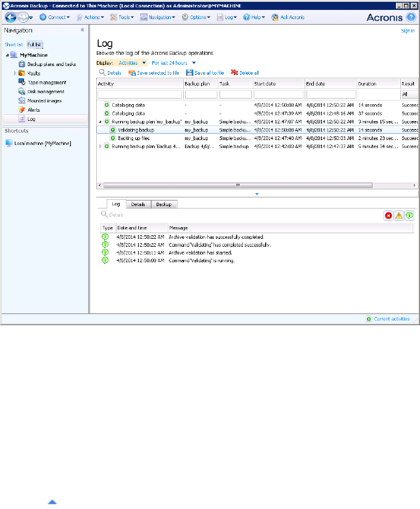This screenshot has width=420, height=509.
Task: Collapse the MyMachine tree node
Action: pyautogui.click(x=7, y=55)
